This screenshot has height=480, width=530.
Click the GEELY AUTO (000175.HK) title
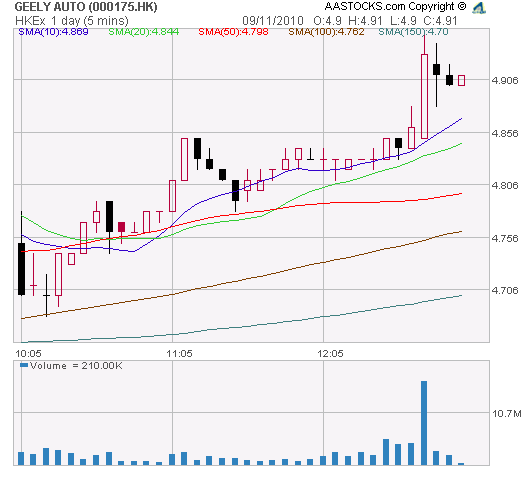point(86,7)
